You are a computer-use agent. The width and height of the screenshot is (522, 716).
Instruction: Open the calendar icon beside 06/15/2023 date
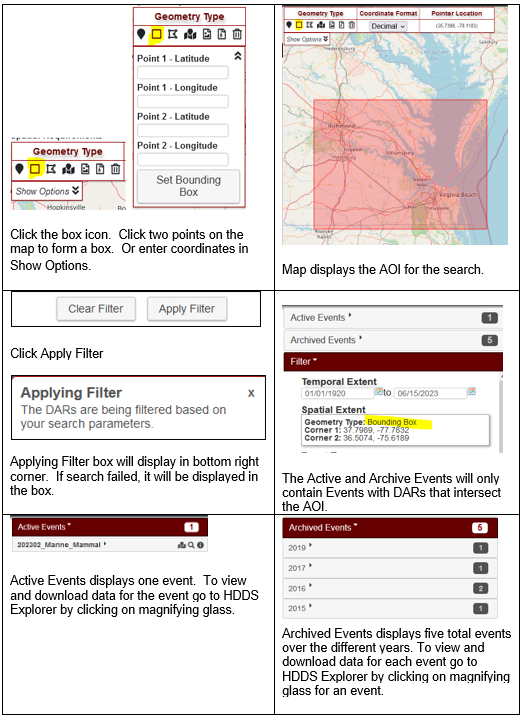(472, 392)
